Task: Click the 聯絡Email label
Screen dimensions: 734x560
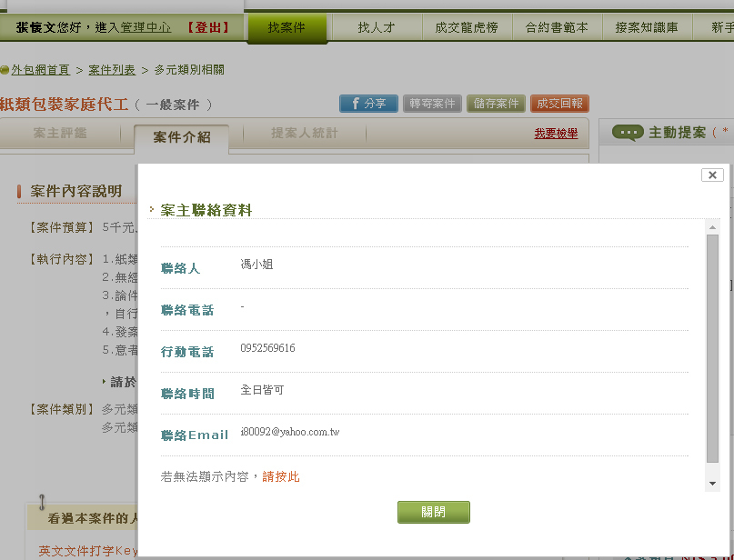Action: (195, 435)
